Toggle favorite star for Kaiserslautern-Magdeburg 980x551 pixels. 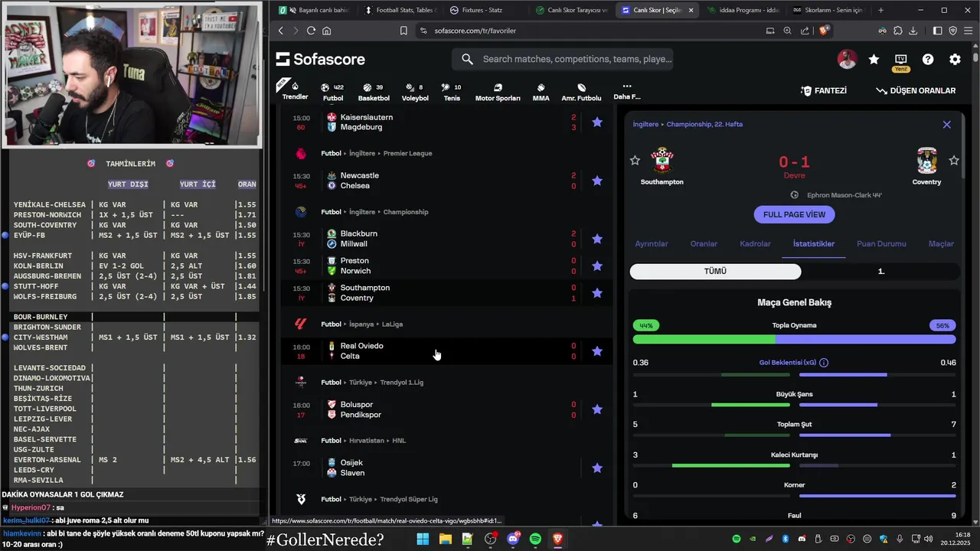pos(597,122)
